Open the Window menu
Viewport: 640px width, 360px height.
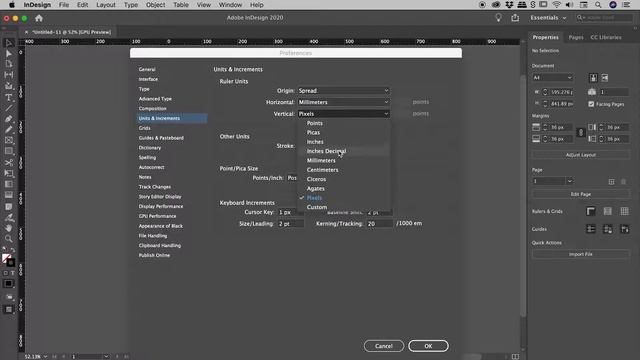tap(230, 5)
